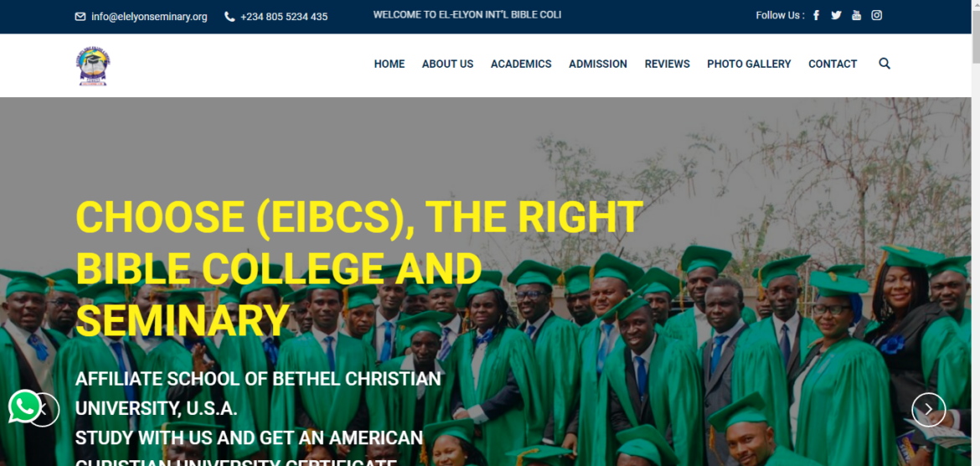The height and width of the screenshot is (466, 980).
Task: Open the Instagram social icon
Action: coord(877,16)
